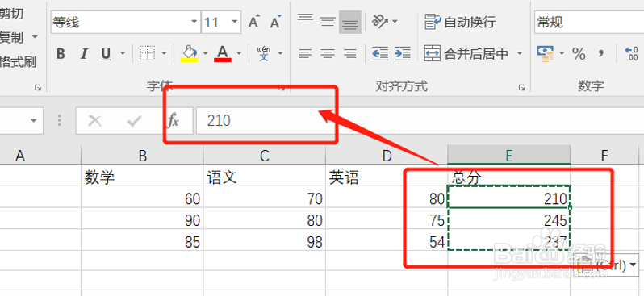Open insert function fx
Image resolution: width=644 pixels, height=296 pixels.
[x=174, y=121]
